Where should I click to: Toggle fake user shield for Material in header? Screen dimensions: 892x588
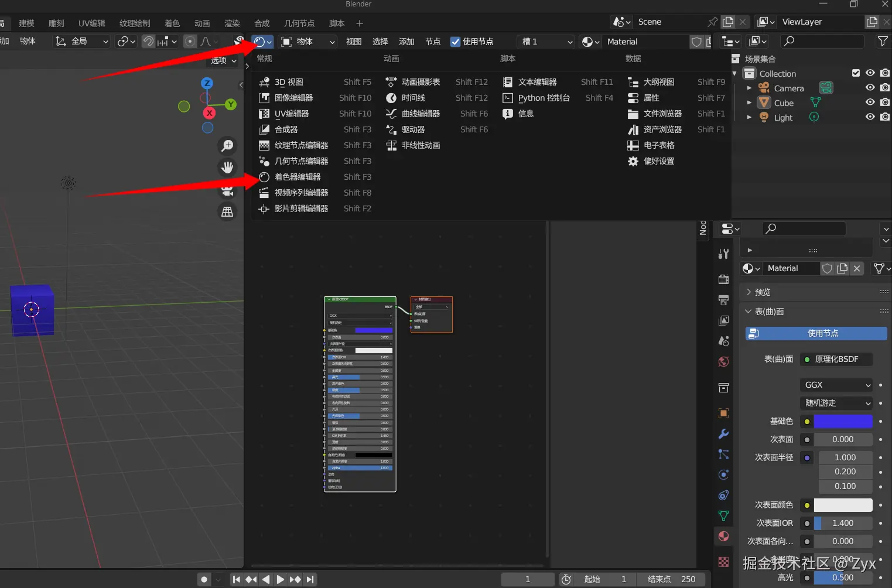(696, 42)
